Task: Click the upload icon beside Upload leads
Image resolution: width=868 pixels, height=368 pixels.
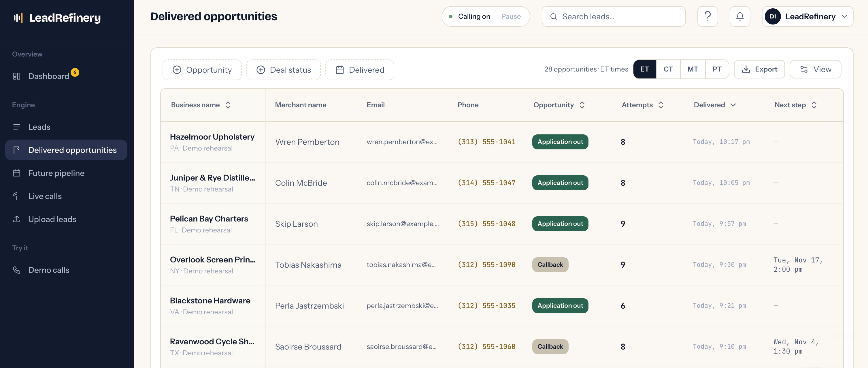Action: [x=16, y=219]
